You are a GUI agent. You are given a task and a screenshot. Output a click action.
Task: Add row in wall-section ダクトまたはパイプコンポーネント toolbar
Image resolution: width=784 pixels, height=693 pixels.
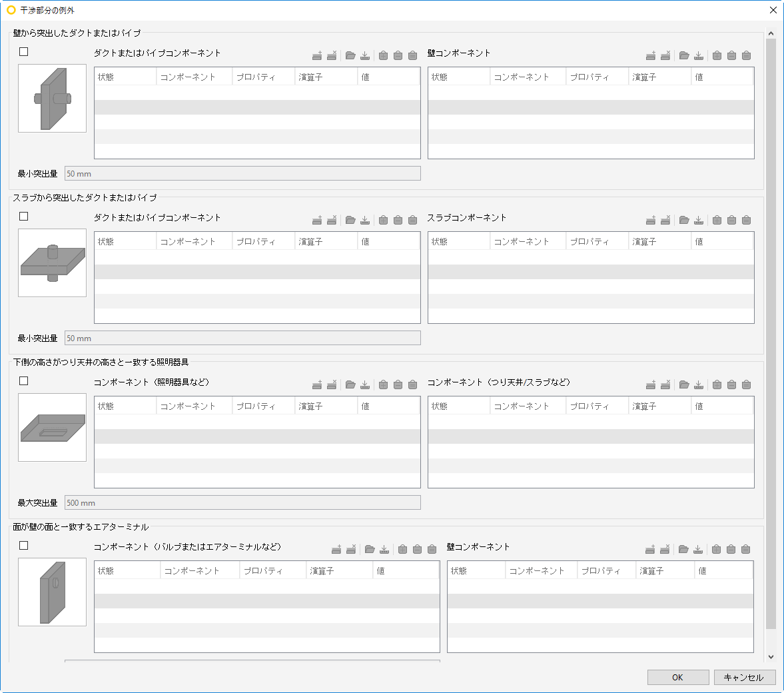(317, 55)
